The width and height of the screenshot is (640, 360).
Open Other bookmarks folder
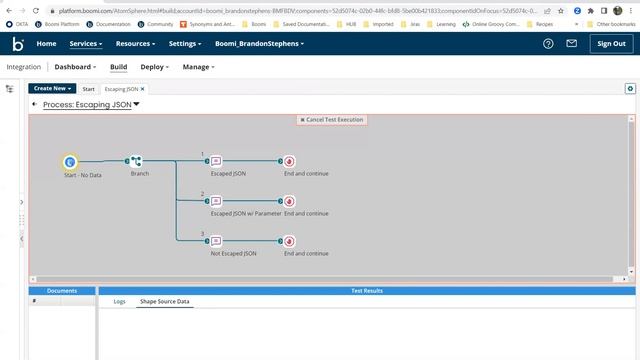[611, 24]
